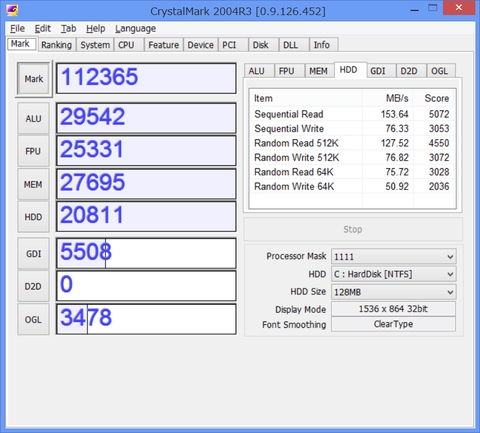Open the Help menu
Image resolution: width=480 pixels, height=433 pixels.
96,29
